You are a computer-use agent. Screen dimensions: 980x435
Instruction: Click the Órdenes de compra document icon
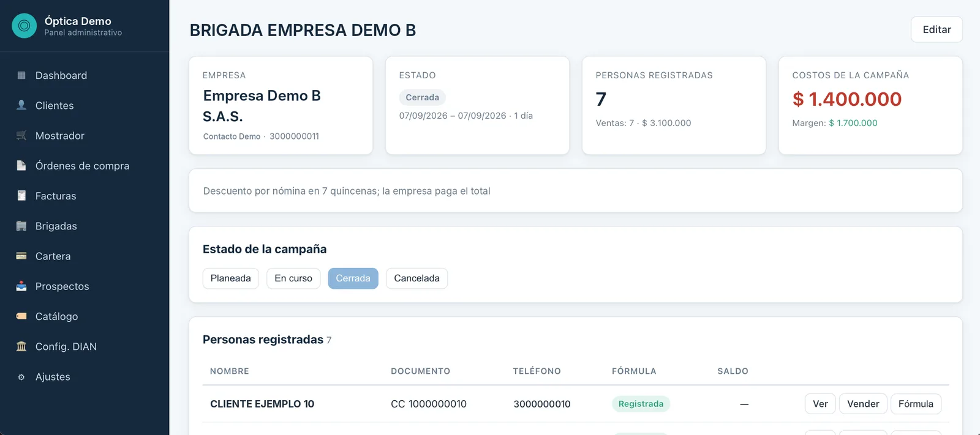(x=21, y=166)
